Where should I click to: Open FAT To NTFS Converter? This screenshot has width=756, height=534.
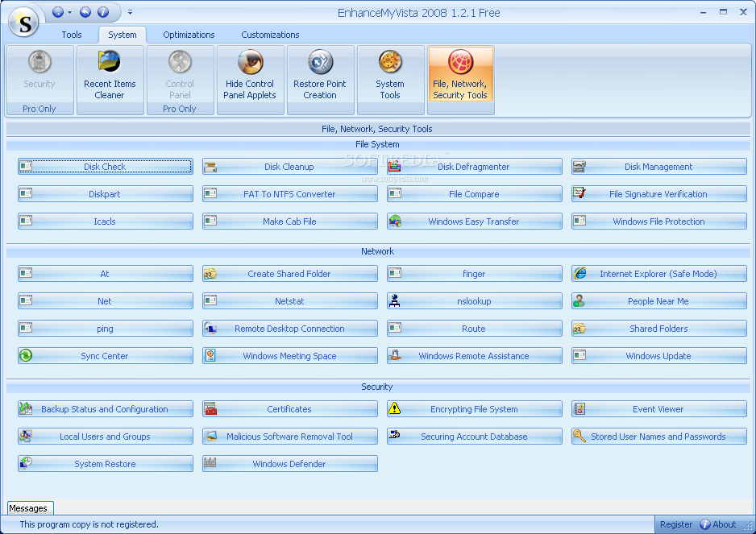click(290, 194)
